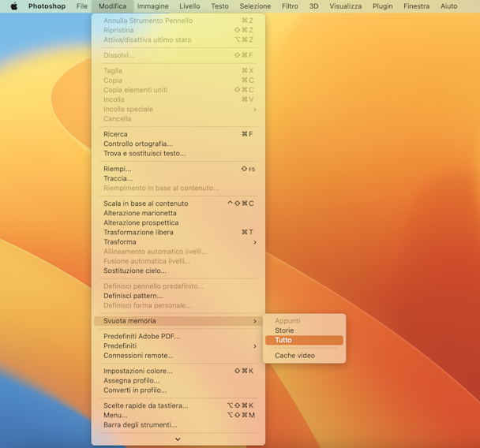The height and width of the screenshot is (448, 480).
Task: Choose Trasformazione libera
Action: tap(178, 233)
